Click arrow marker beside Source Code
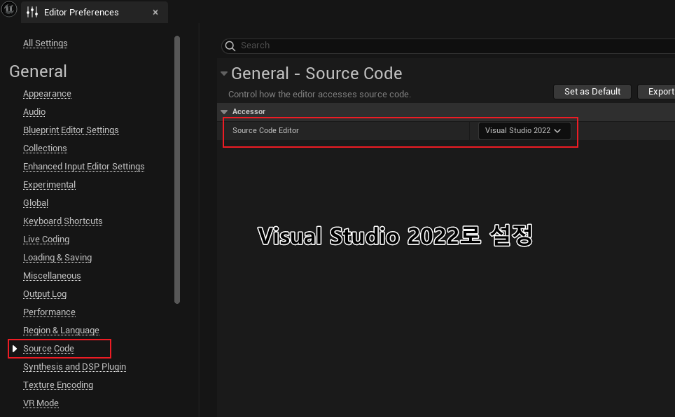Screen dimensions: 675x417 [x=15, y=349]
